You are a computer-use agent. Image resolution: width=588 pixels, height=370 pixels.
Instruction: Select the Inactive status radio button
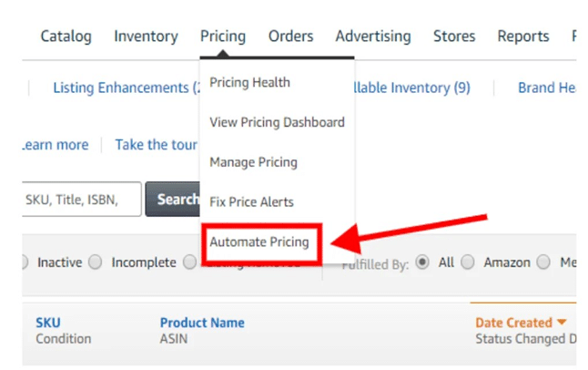(26, 262)
